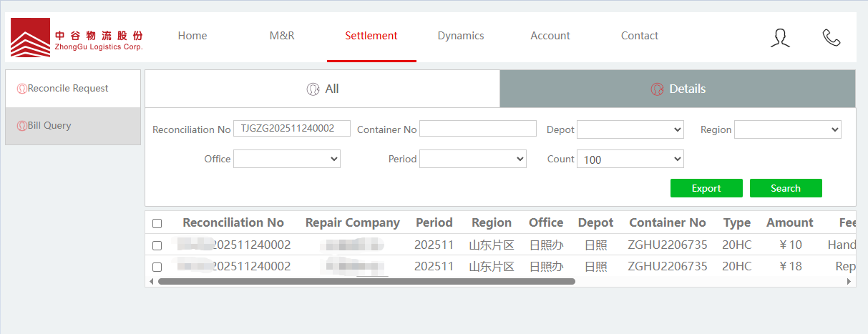Open the Region dropdown
The width and height of the screenshot is (868, 334).
pyautogui.click(x=787, y=129)
